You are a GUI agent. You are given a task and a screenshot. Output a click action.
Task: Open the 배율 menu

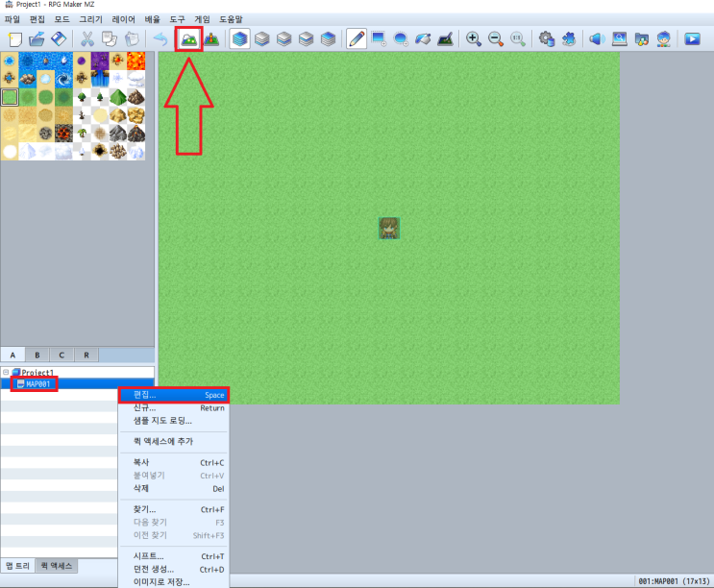click(x=153, y=19)
